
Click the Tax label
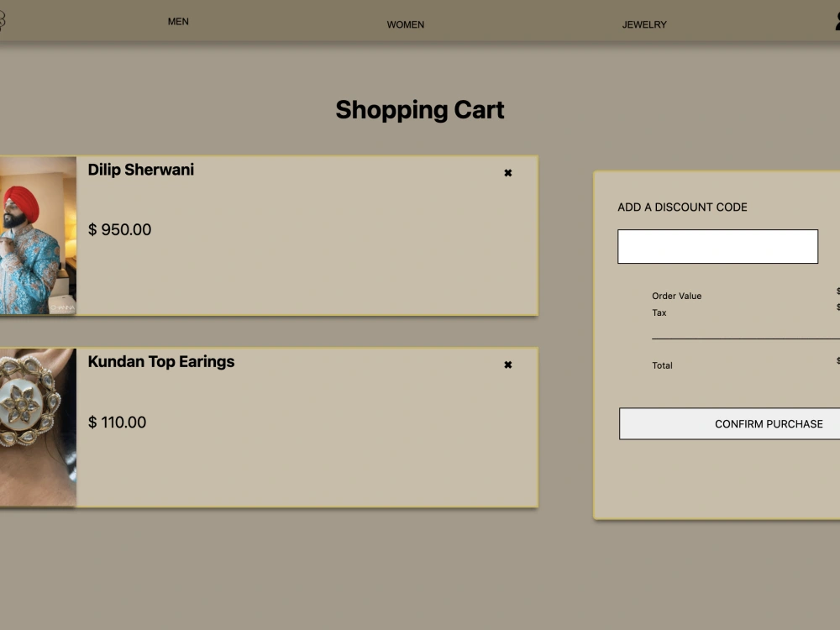coord(659,312)
